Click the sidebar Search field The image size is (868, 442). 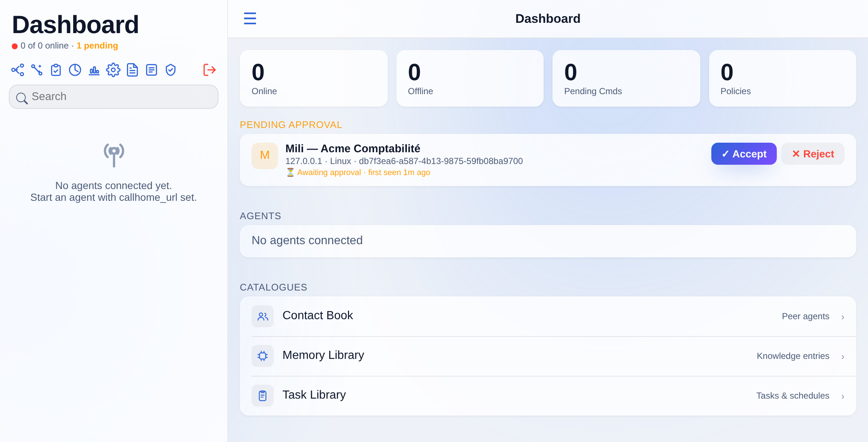[x=114, y=97]
